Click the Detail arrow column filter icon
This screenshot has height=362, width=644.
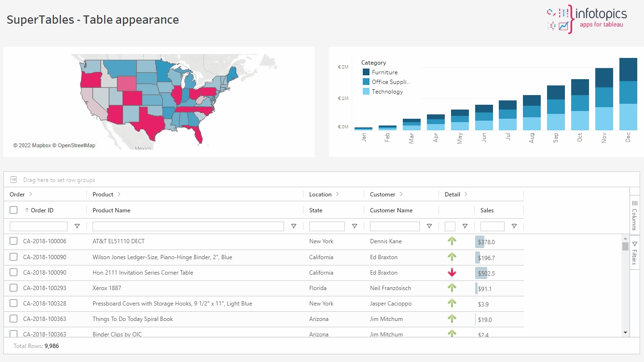(x=465, y=226)
